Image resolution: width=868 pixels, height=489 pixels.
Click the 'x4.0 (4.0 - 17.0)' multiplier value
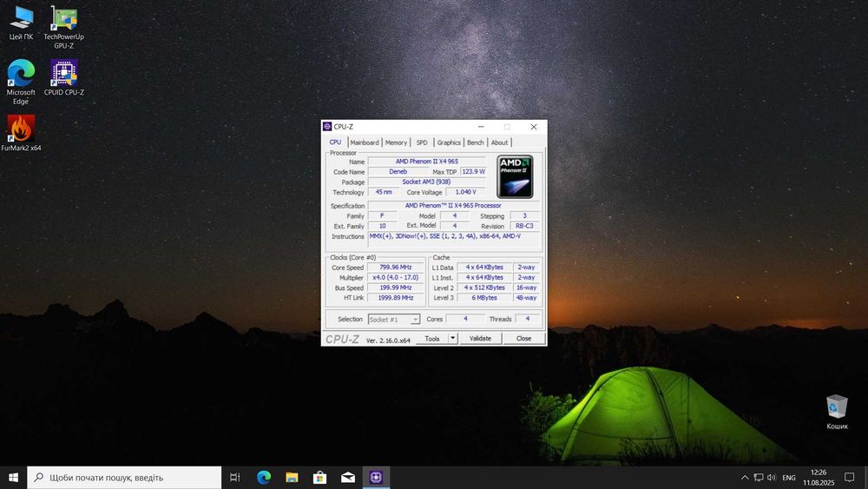(x=395, y=277)
